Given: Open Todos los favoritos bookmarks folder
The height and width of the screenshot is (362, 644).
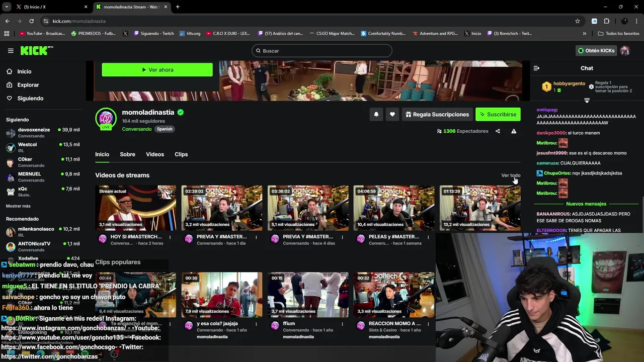Looking at the screenshot, I should 619,34.
